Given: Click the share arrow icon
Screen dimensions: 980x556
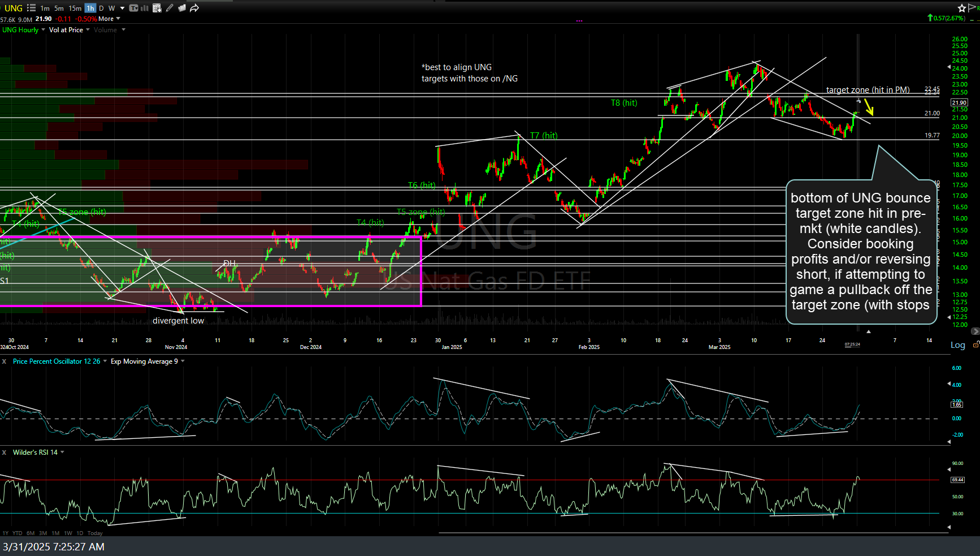Looking at the screenshot, I should coord(194,8).
